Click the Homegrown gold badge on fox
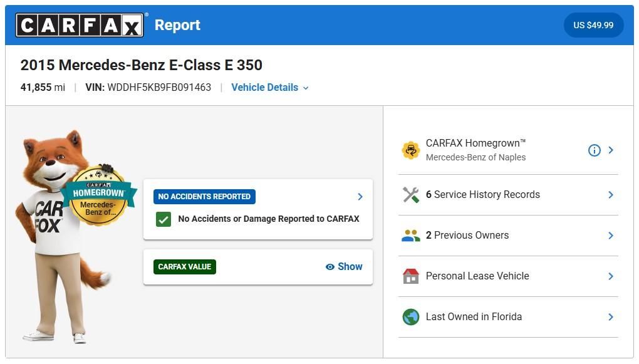Screen dimensions: 639x364 (98, 195)
